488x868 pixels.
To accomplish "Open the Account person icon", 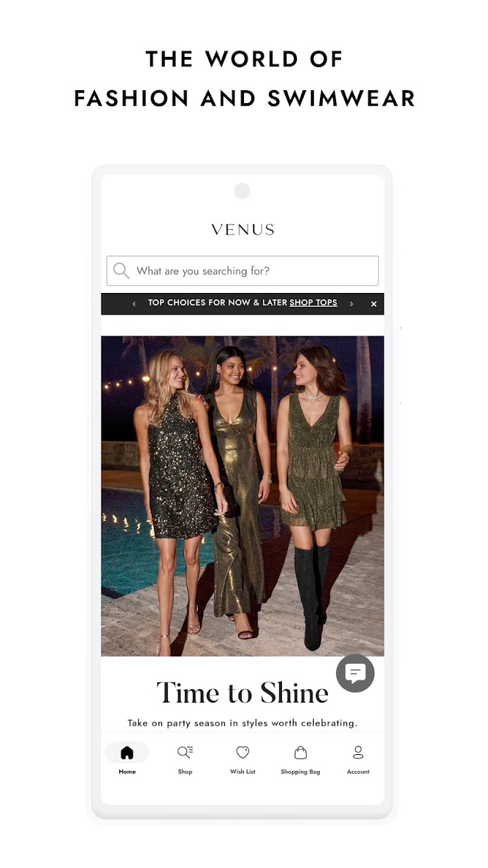I will (359, 752).
